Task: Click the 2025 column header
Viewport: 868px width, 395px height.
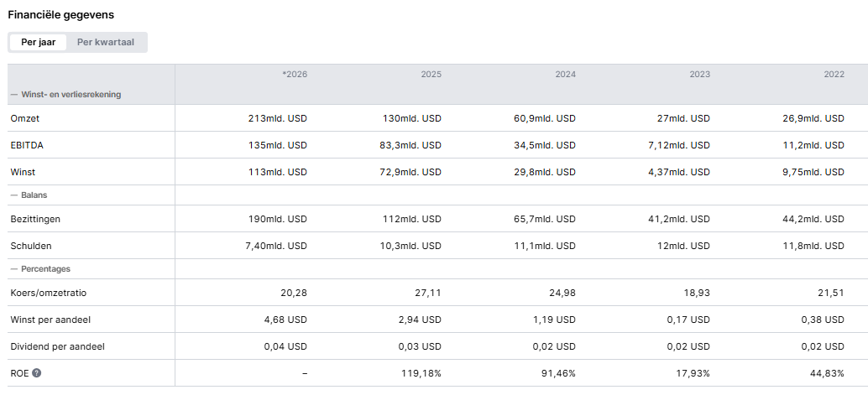Action: point(431,75)
